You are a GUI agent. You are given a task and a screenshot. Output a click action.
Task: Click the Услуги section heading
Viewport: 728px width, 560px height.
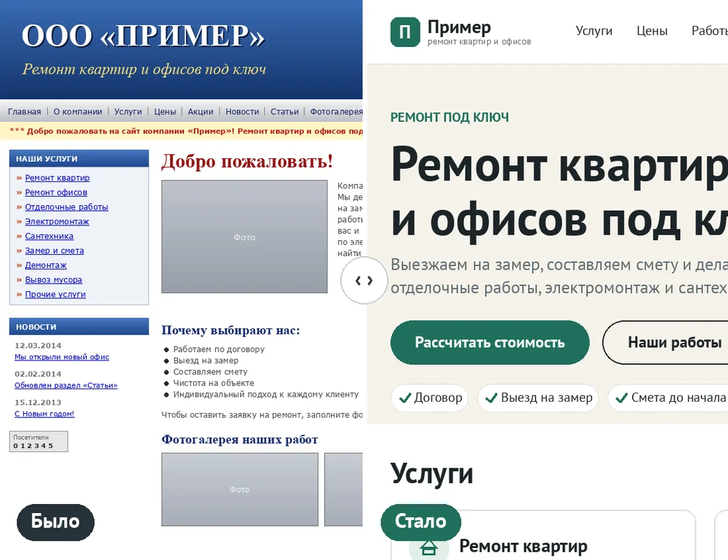pyautogui.click(x=432, y=474)
